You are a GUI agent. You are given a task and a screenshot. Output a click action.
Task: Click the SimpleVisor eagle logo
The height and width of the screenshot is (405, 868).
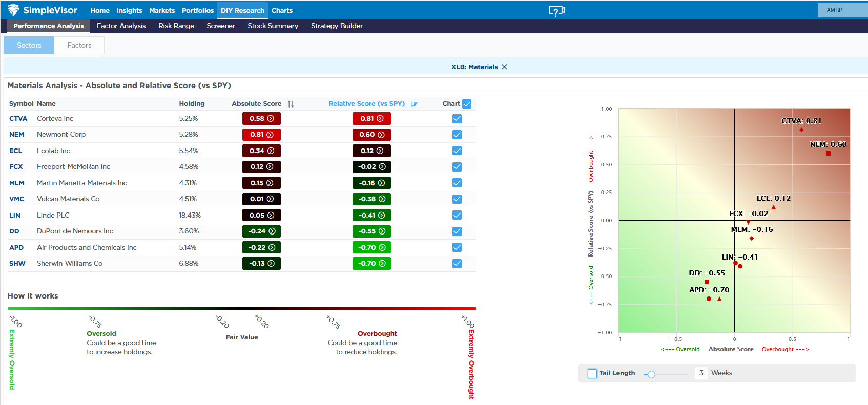pyautogui.click(x=13, y=10)
